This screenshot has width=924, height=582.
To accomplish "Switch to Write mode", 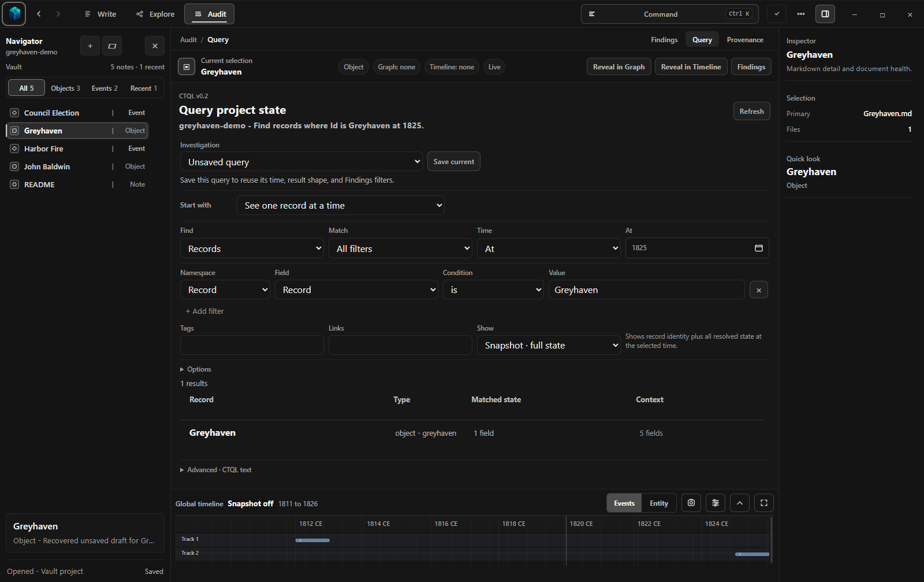I will click(100, 14).
